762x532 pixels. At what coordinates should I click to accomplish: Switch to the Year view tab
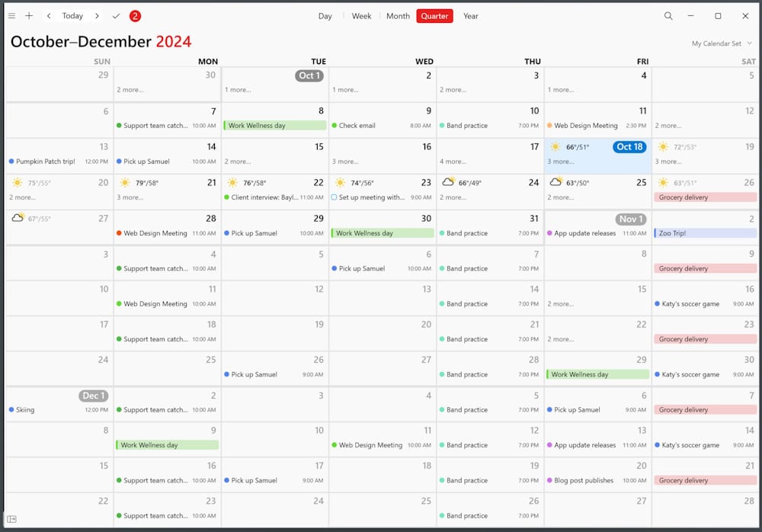[x=471, y=16]
